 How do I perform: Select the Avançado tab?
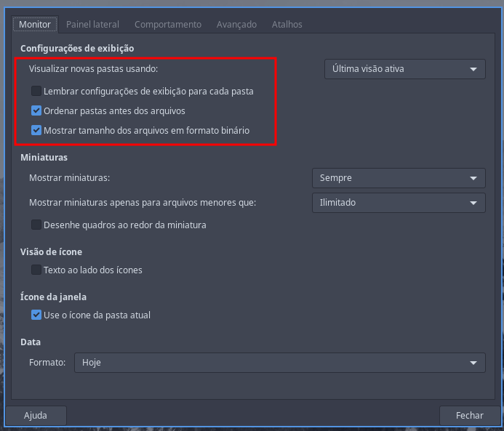click(x=236, y=24)
